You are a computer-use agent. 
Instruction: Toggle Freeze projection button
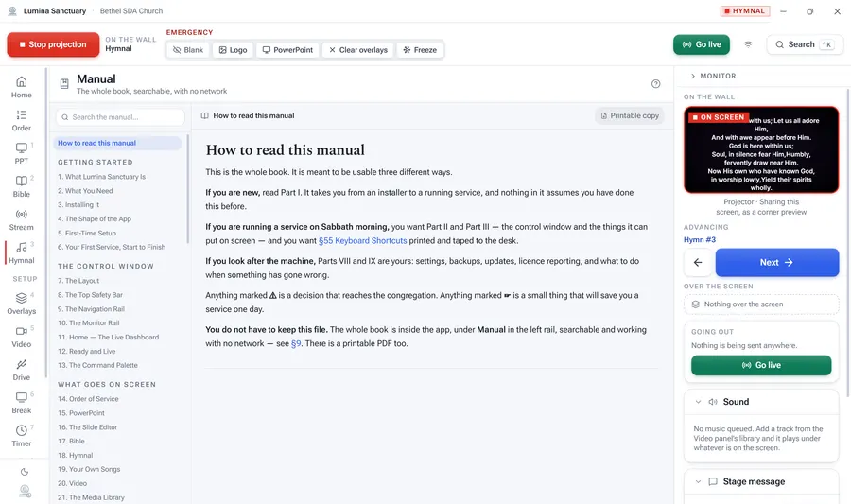pos(420,50)
